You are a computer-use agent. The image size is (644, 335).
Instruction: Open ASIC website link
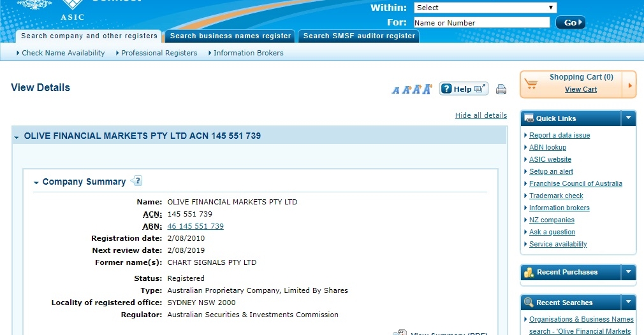550,159
